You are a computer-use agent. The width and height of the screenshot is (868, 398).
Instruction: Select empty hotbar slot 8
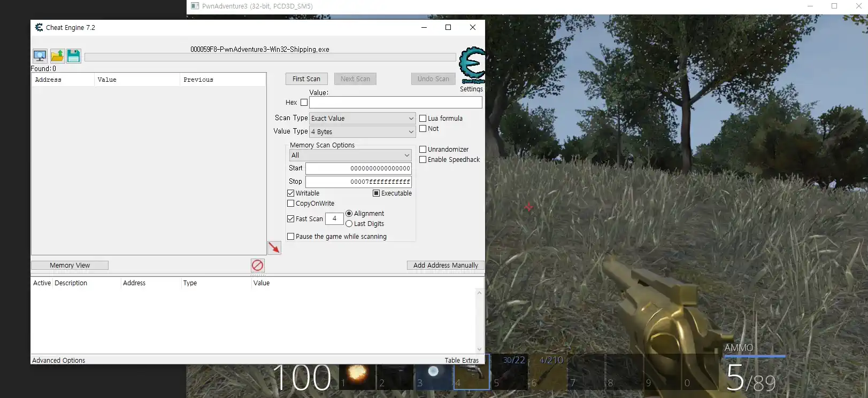[624, 372]
